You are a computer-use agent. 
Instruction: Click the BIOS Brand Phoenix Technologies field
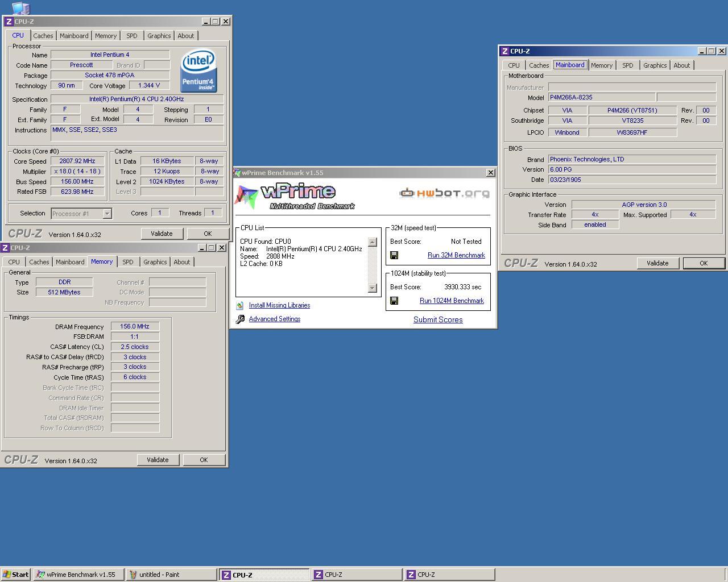[632, 159]
